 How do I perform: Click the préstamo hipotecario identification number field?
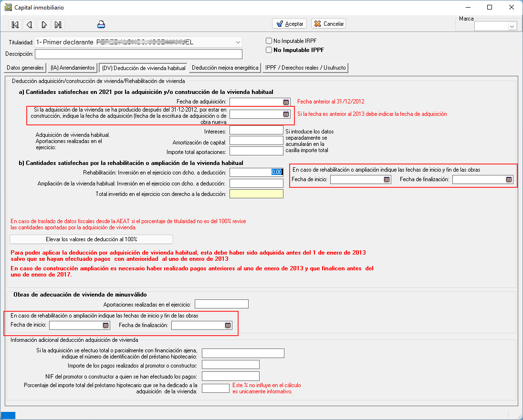(x=243, y=353)
